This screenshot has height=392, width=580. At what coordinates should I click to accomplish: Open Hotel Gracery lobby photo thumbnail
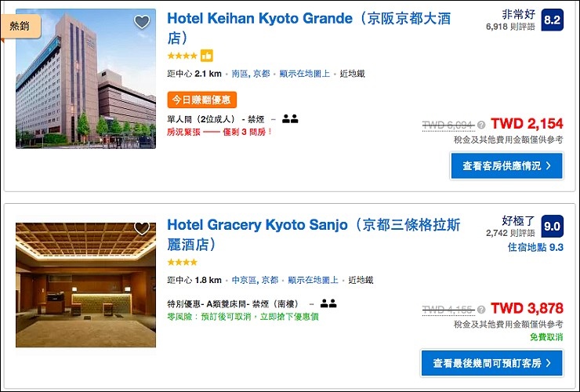[x=85, y=285]
